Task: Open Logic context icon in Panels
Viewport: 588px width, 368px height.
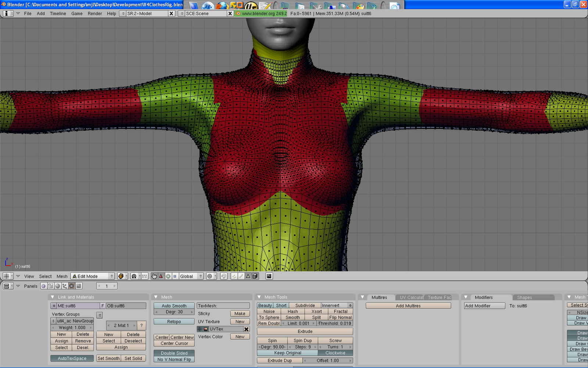Action: 44,286
